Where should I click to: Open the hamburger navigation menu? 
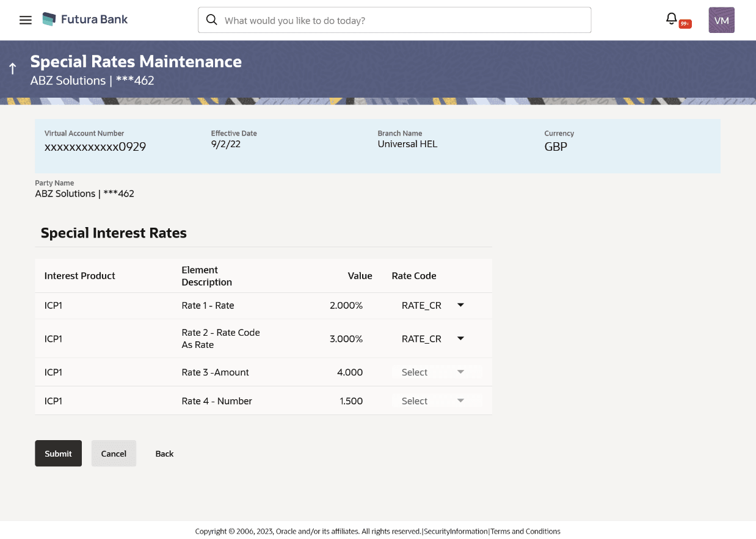point(25,20)
